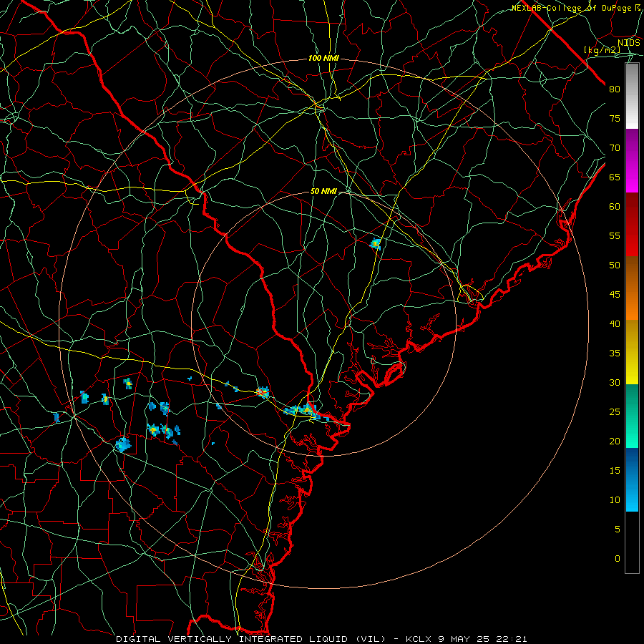
Task: Click the 70 value on the color scale
Action: (615, 148)
